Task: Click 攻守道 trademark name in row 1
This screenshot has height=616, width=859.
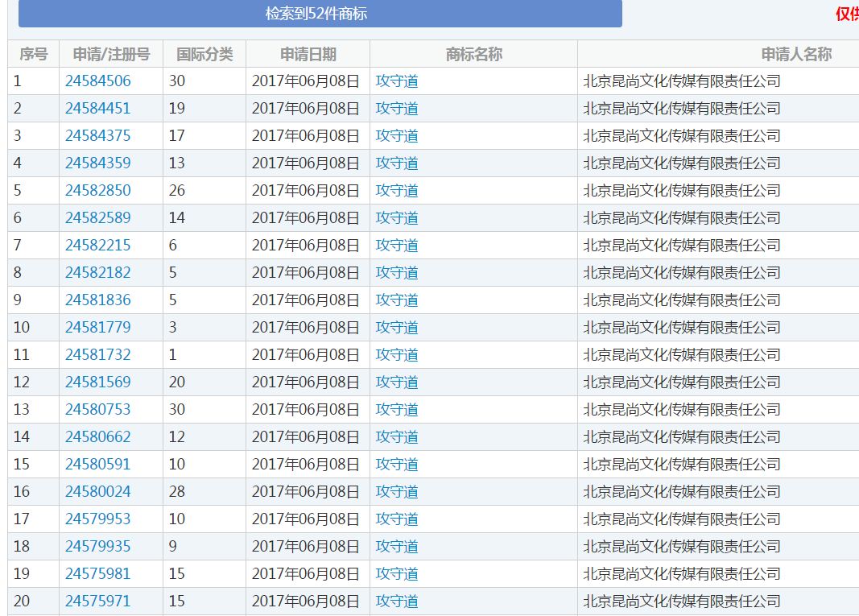Action: pos(397,81)
